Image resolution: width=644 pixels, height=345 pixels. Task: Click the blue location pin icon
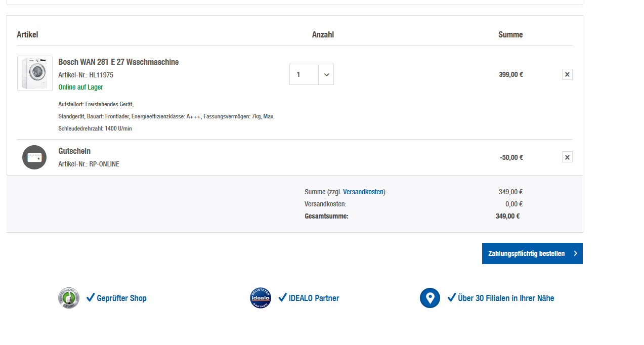[x=430, y=298]
